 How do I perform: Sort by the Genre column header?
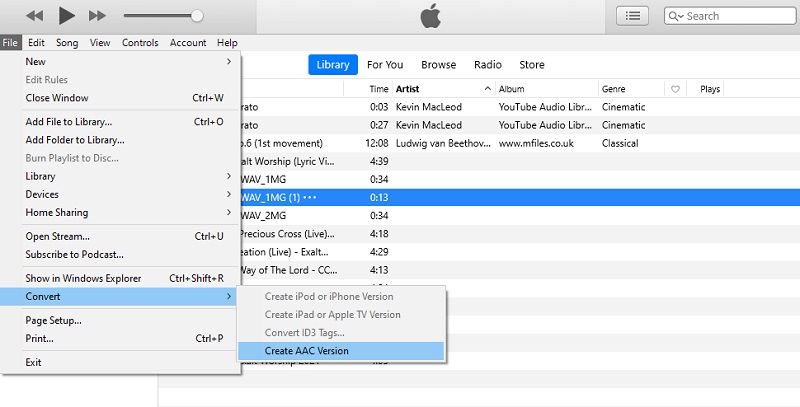(x=613, y=89)
